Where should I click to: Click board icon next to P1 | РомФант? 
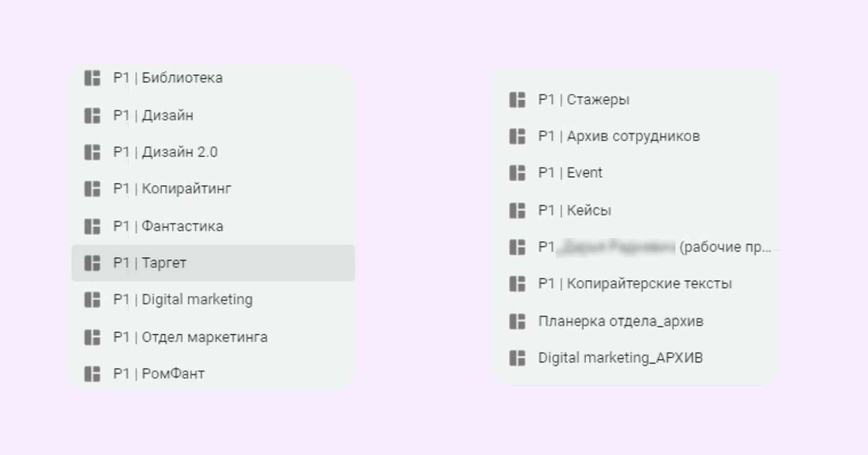[92, 374]
